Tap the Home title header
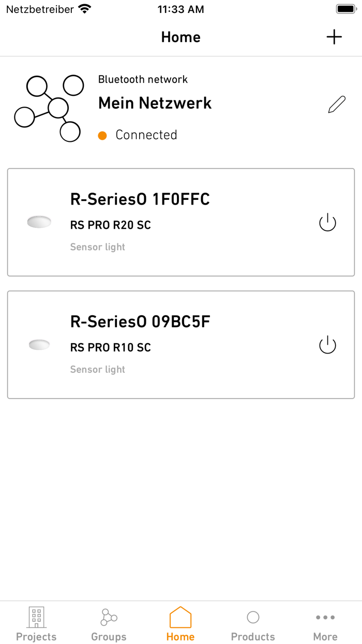 (181, 37)
